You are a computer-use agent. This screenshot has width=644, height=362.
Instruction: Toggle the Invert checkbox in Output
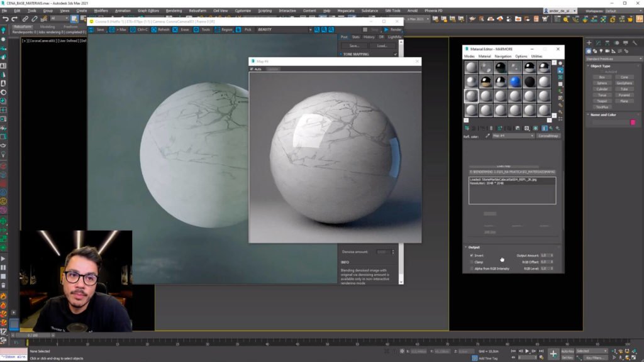[x=472, y=255]
